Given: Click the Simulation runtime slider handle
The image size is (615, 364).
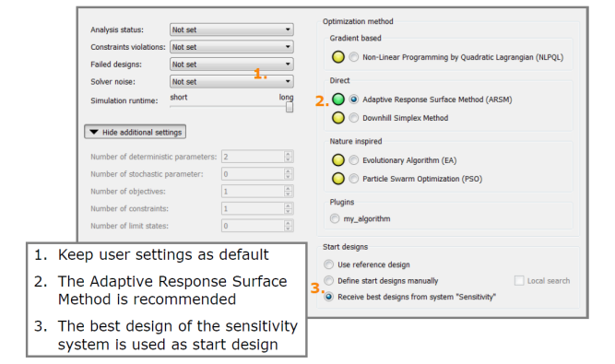Looking at the screenshot, I should [x=290, y=107].
